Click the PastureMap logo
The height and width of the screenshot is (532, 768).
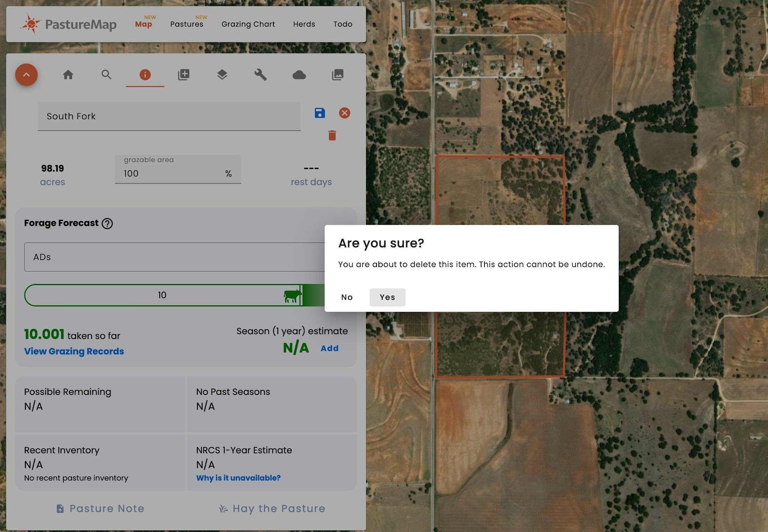(x=68, y=24)
